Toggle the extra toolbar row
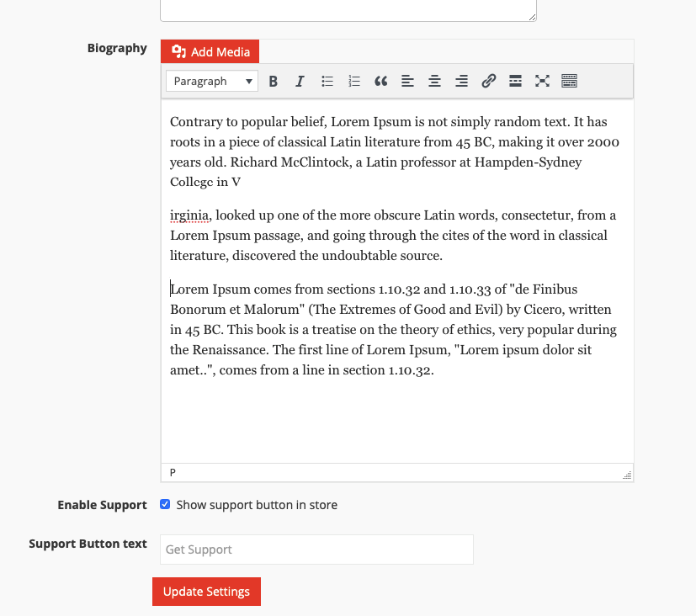Viewport: 696px width, 616px height. point(569,82)
